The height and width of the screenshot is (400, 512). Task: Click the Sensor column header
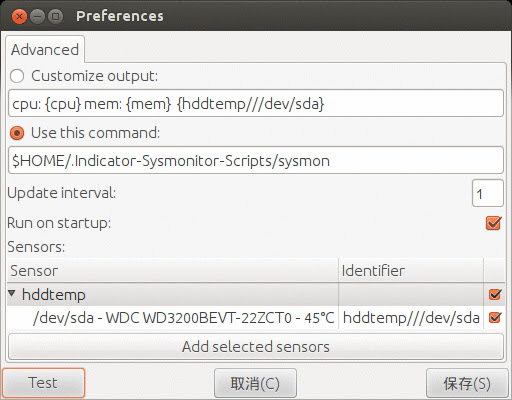[173, 270]
